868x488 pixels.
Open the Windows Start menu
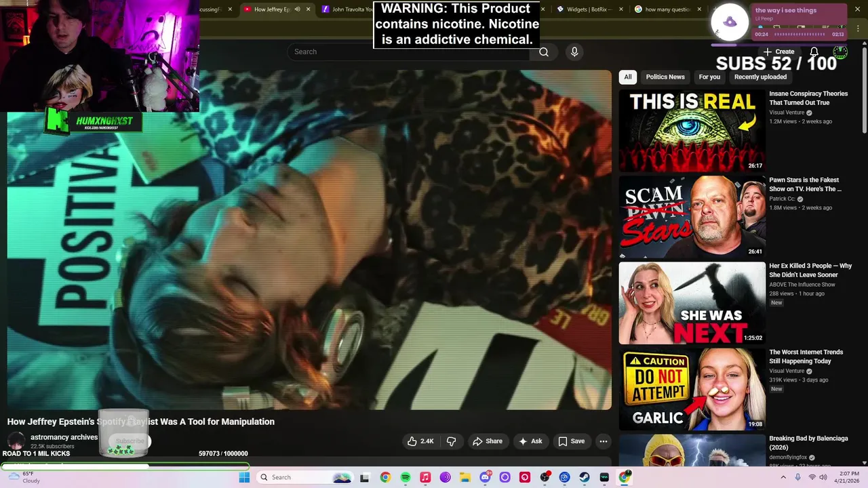[x=244, y=477]
